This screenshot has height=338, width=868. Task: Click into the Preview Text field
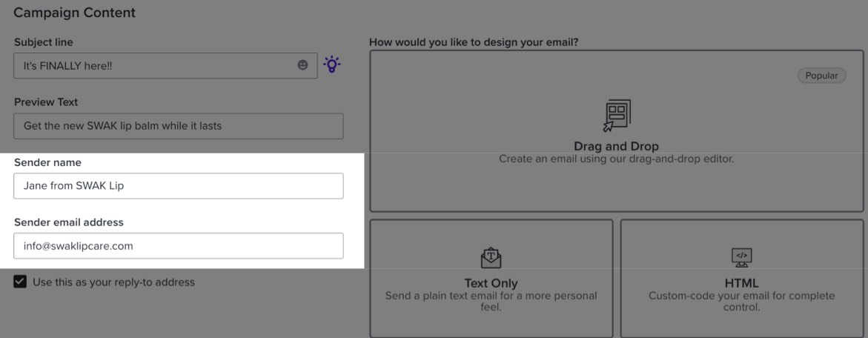click(x=178, y=126)
